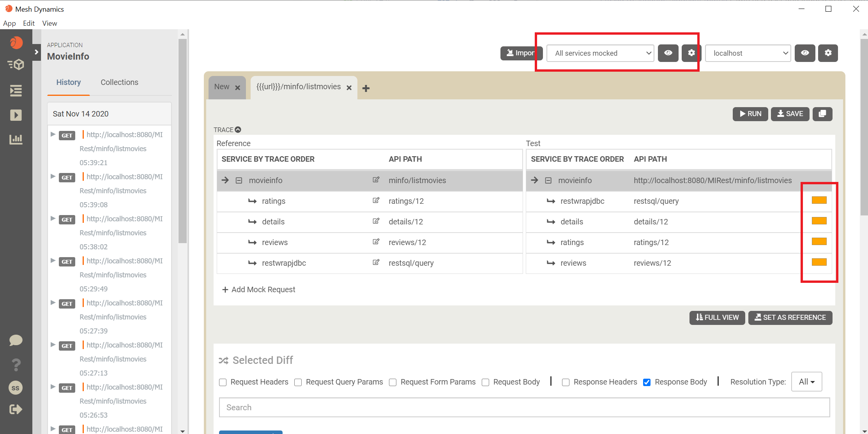This screenshot has height=434, width=868.
Task: Click the Mesh Dynamics logo in sidebar
Action: pos(16,42)
